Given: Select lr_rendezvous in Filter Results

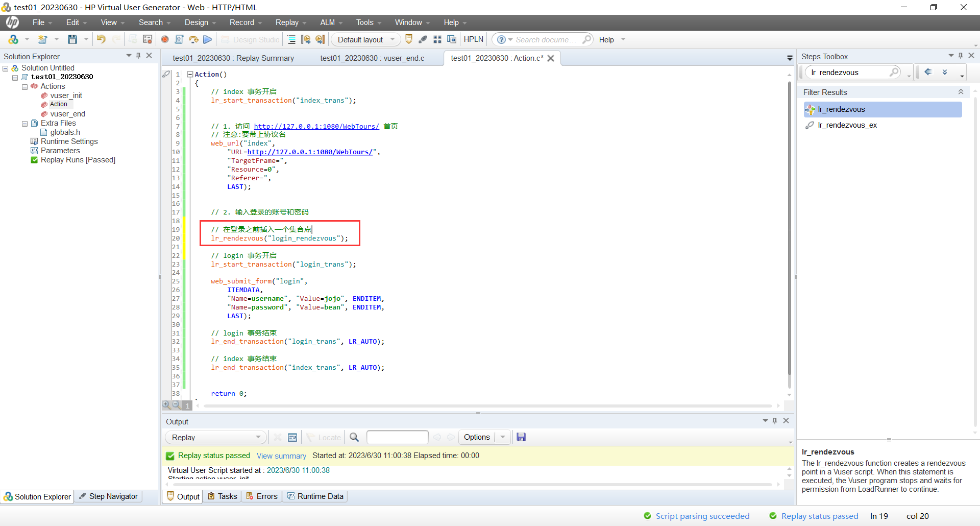Looking at the screenshot, I should click(883, 109).
